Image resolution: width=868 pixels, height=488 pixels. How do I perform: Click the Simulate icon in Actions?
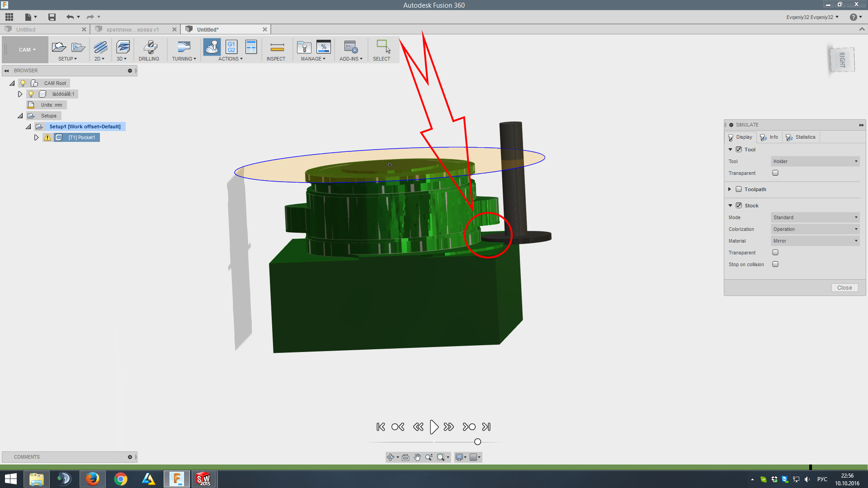[212, 47]
